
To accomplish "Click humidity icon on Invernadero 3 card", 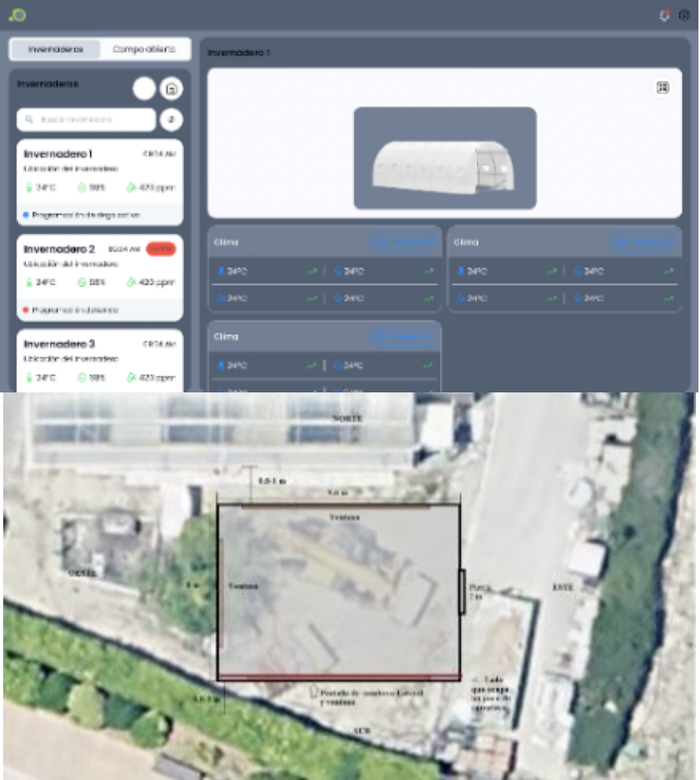I will pos(82,377).
